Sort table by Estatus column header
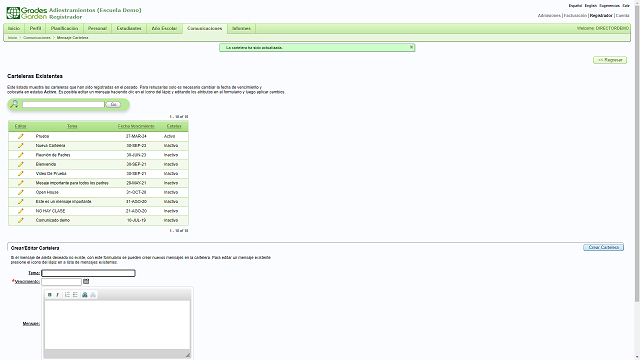This screenshot has height=360, width=640. click(174, 126)
